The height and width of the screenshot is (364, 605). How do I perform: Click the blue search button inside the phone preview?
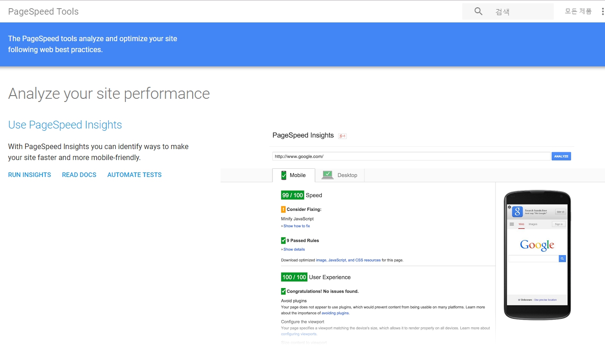[562, 258]
